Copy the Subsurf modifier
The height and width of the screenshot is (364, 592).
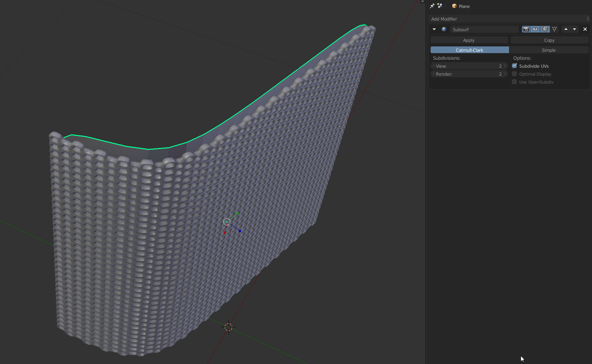549,40
